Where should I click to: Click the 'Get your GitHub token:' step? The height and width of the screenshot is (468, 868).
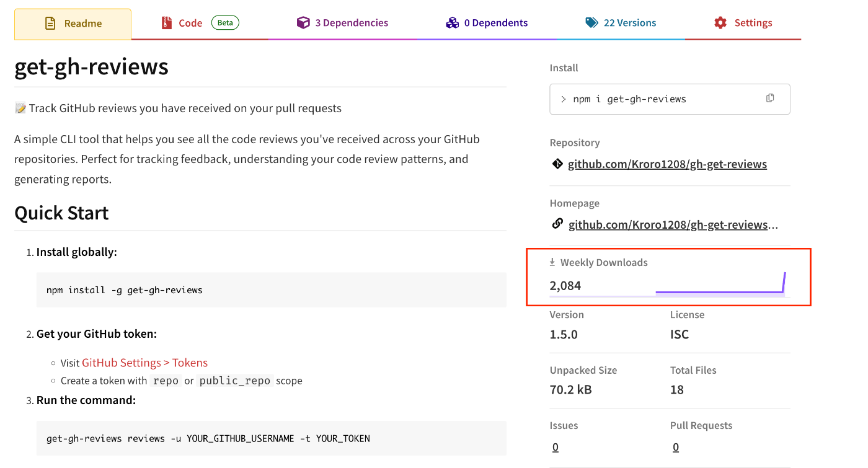pos(97,334)
